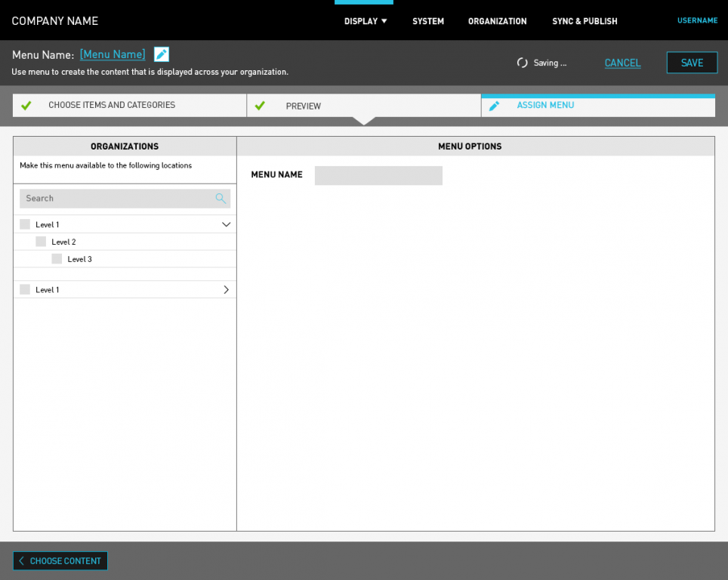Click the back arrow in Choose Content button
The width and height of the screenshot is (728, 580).
(x=21, y=561)
